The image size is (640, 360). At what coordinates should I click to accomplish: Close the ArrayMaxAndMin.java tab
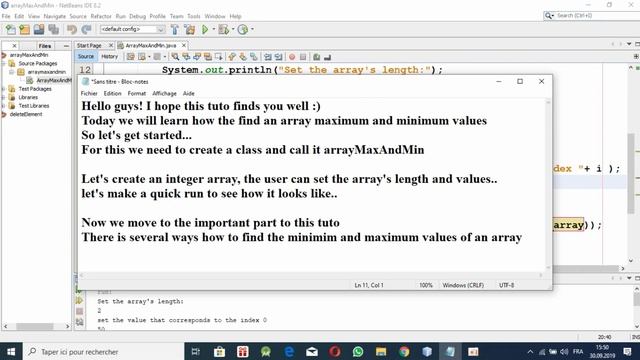tap(184, 45)
